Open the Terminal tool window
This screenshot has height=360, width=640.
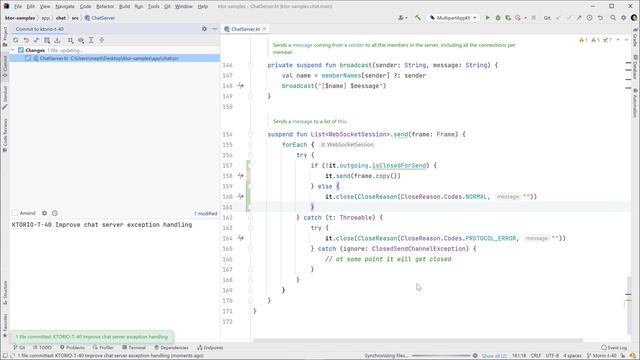point(134,348)
